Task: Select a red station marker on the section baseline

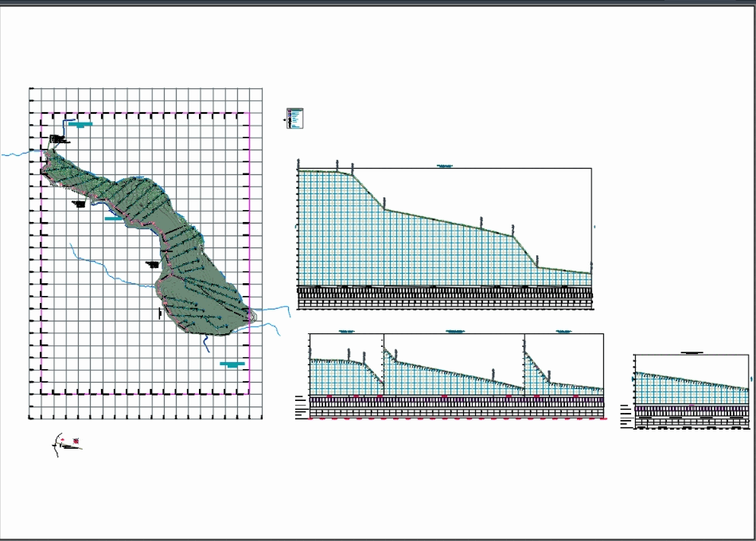Action: tap(330, 396)
